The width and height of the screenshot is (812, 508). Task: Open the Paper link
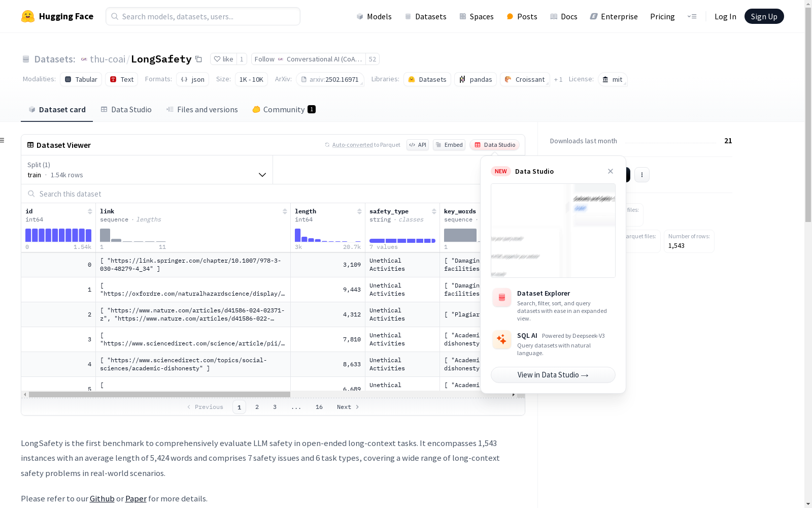(136, 498)
